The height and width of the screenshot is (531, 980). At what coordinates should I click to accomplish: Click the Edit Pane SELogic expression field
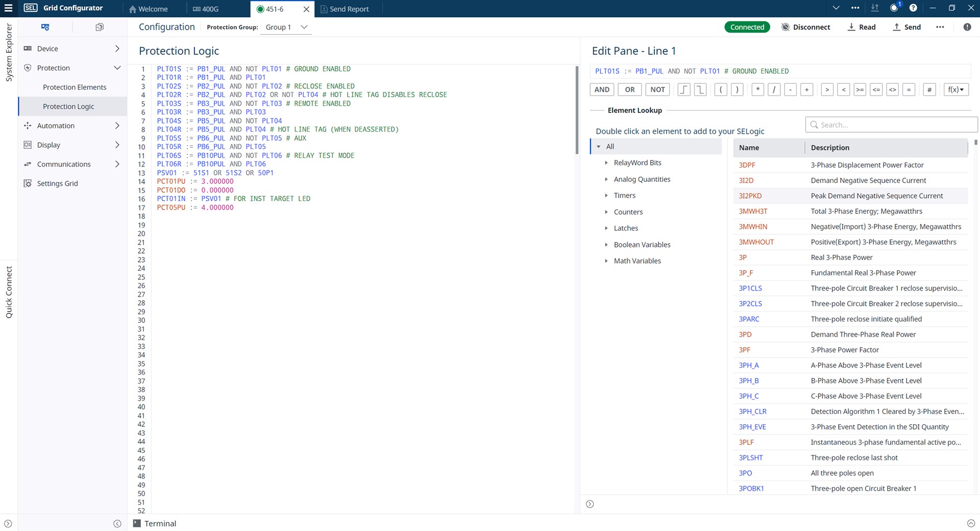point(780,71)
